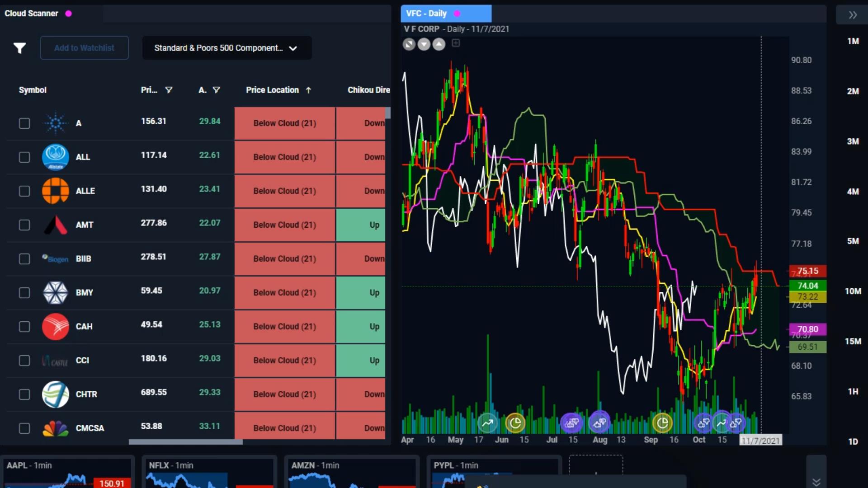Tick the checkbox for BIIB
This screenshot has width=868, height=488.
[x=24, y=259]
